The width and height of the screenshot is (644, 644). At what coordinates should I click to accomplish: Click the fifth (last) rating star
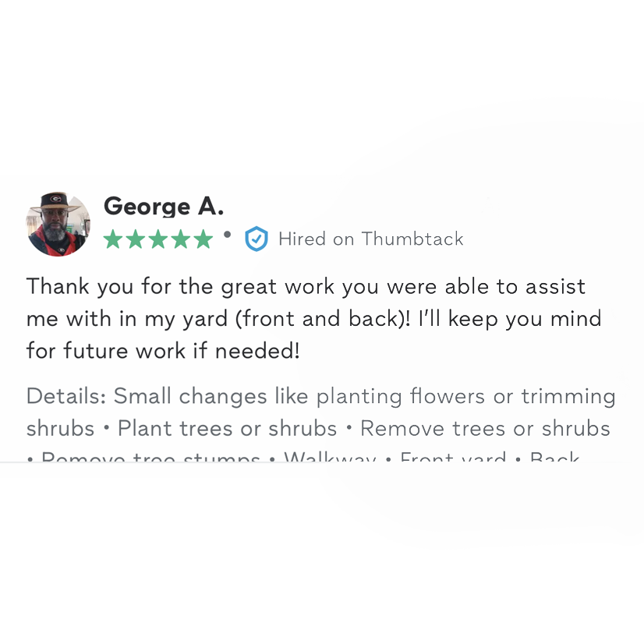click(203, 239)
